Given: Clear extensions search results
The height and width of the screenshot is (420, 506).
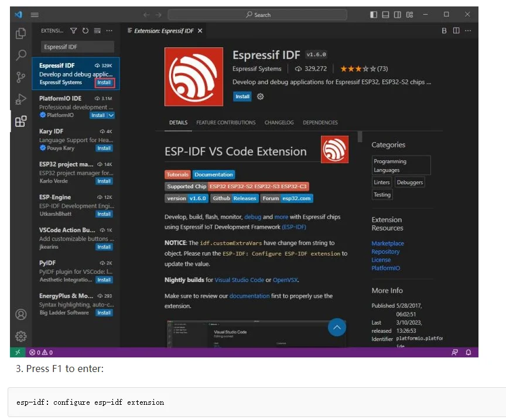Looking at the screenshot, I should pos(97,30).
